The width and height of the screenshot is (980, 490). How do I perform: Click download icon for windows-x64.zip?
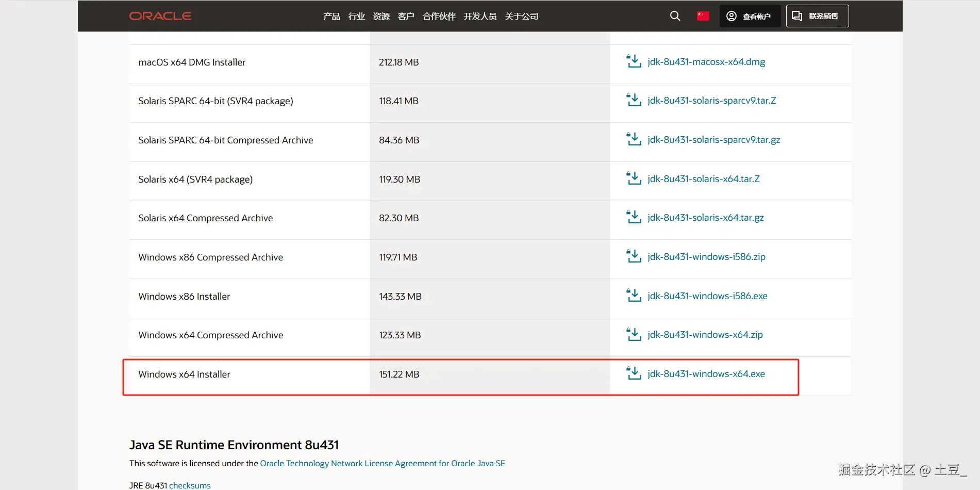pos(634,334)
